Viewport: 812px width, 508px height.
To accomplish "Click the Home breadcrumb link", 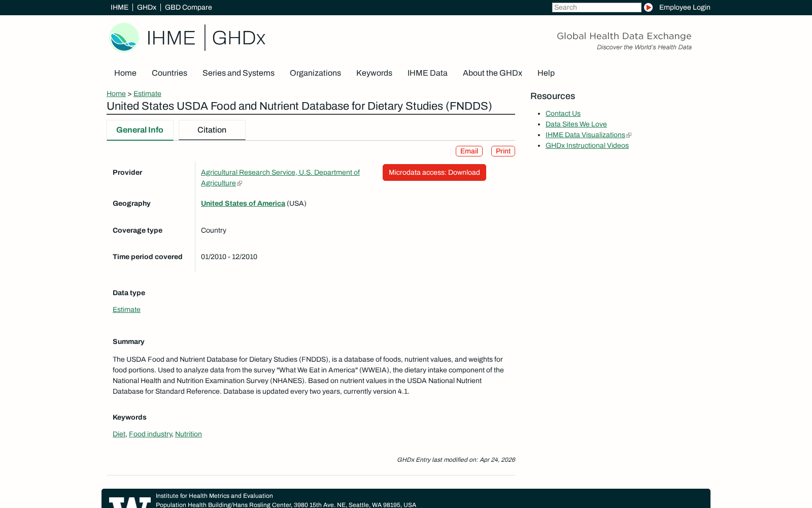I will [x=116, y=93].
